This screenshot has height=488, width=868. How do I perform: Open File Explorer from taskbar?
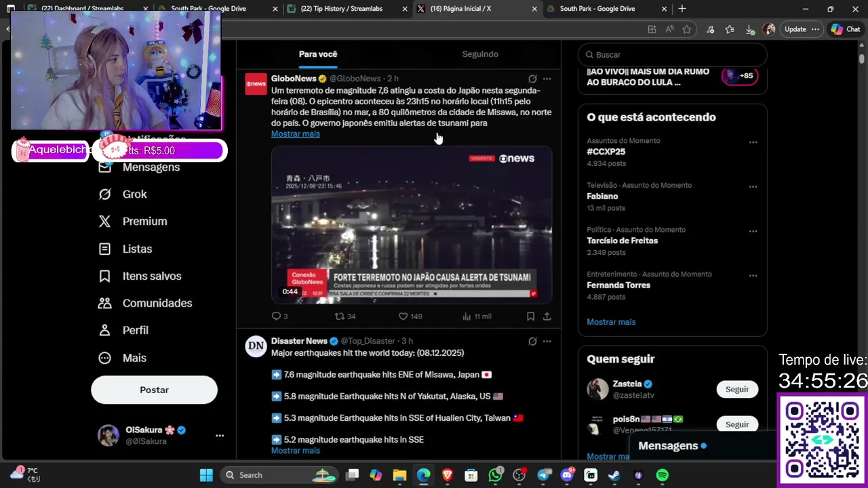399,475
